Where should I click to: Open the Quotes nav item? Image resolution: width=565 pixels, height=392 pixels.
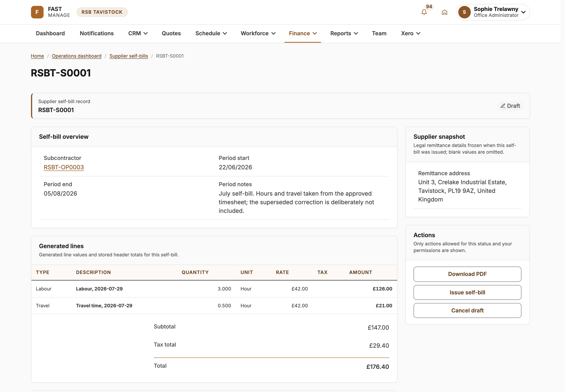(x=171, y=33)
